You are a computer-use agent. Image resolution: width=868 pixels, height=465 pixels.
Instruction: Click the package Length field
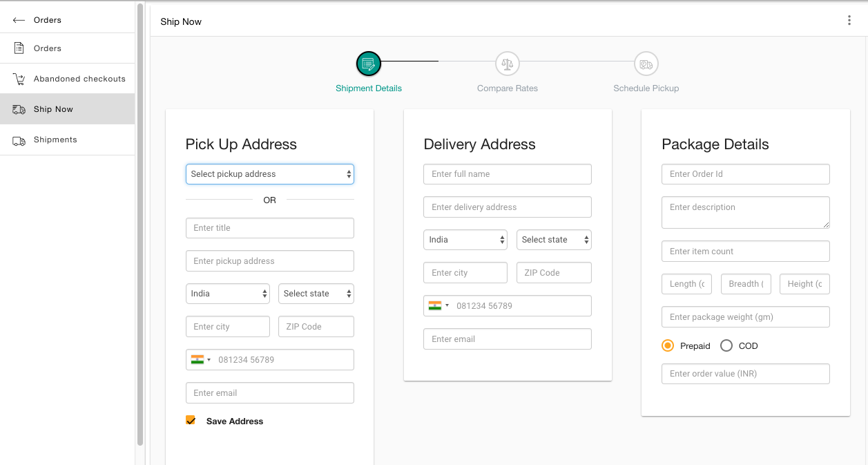686,284
